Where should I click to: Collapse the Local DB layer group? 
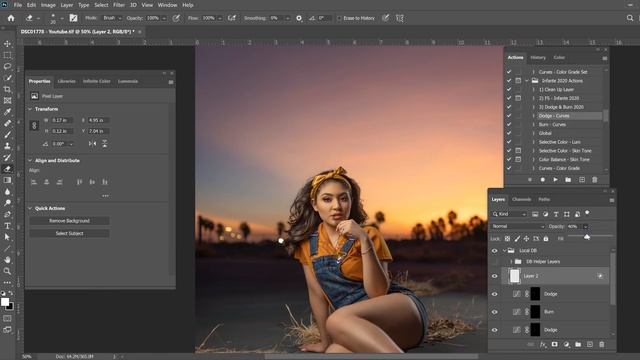click(504, 251)
